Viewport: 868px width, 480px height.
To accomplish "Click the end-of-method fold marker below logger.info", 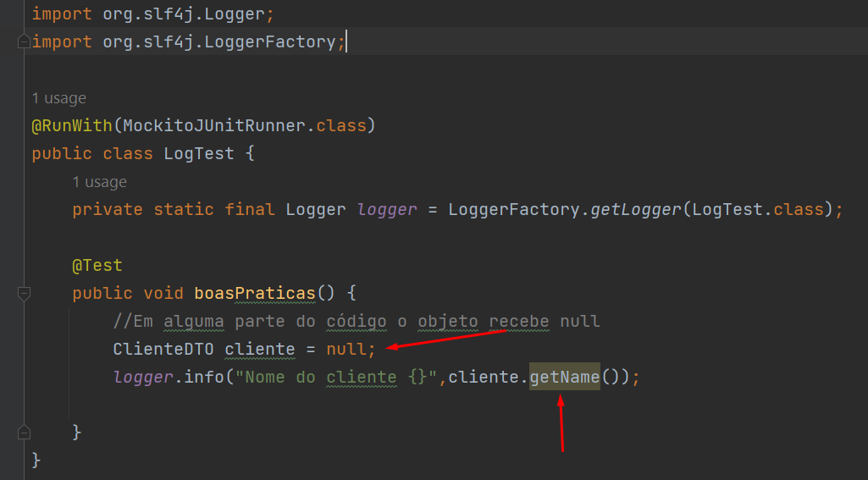I will click(x=24, y=432).
